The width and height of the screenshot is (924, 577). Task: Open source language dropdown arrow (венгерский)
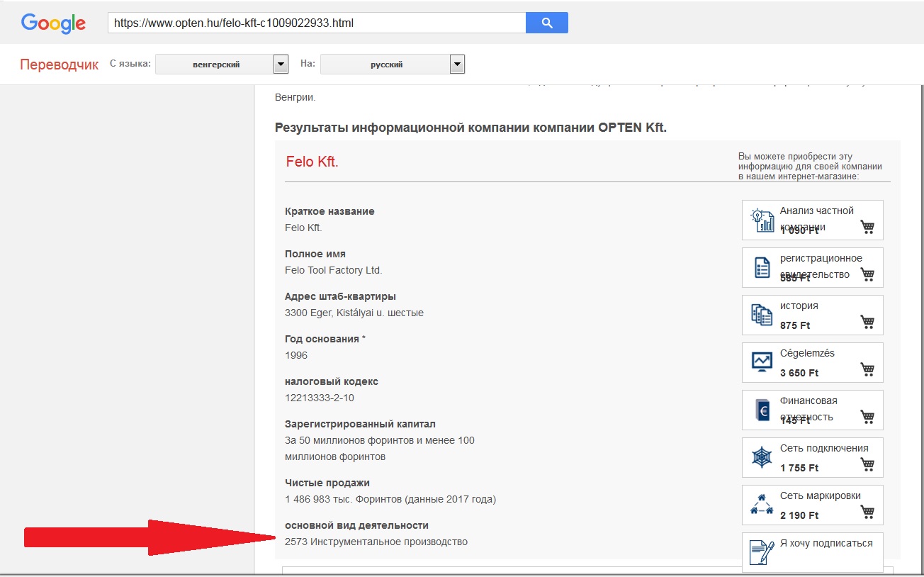coord(281,65)
